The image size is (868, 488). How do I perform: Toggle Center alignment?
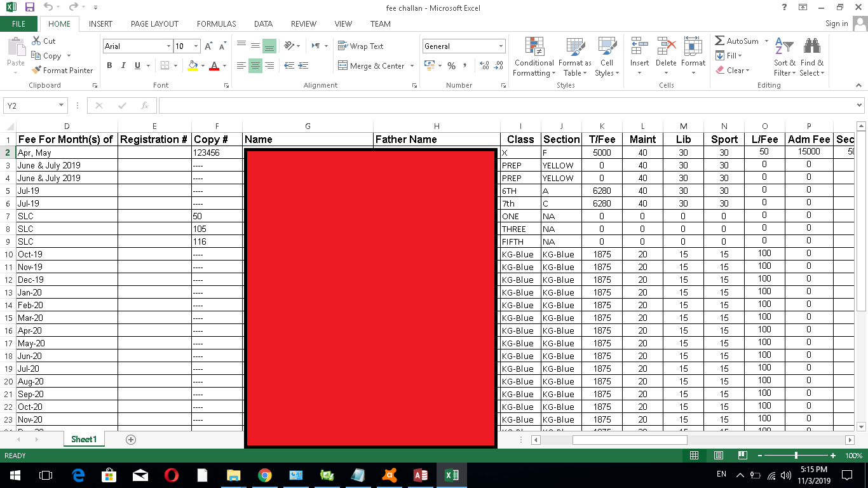[x=255, y=65]
